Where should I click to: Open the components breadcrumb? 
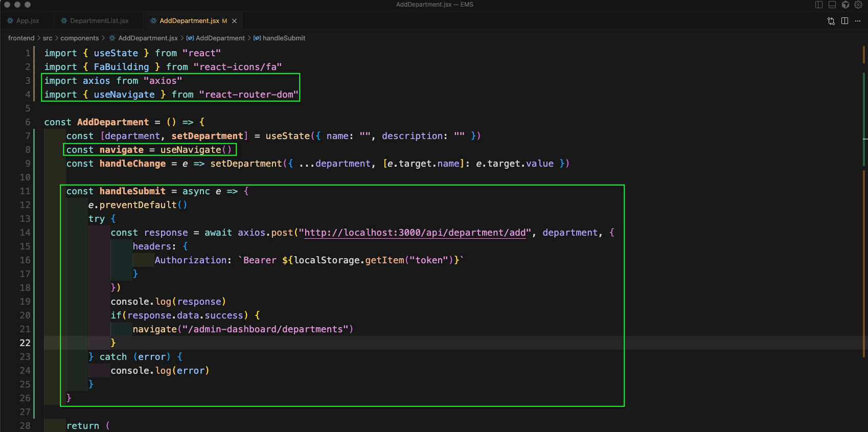click(x=80, y=38)
